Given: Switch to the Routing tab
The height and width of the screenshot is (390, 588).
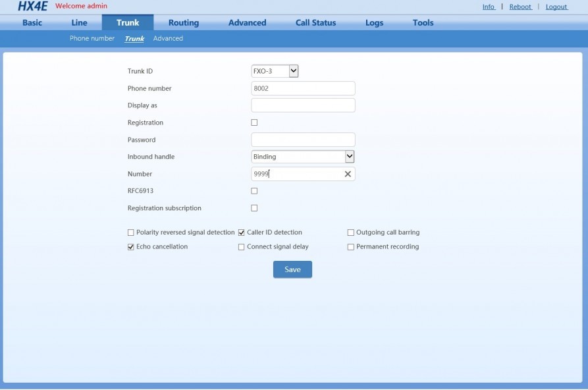Looking at the screenshot, I should coord(184,22).
